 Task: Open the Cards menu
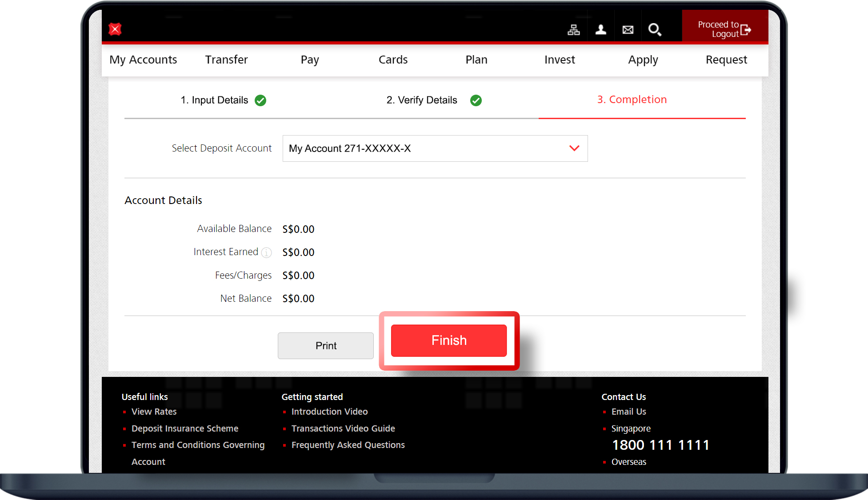point(393,60)
